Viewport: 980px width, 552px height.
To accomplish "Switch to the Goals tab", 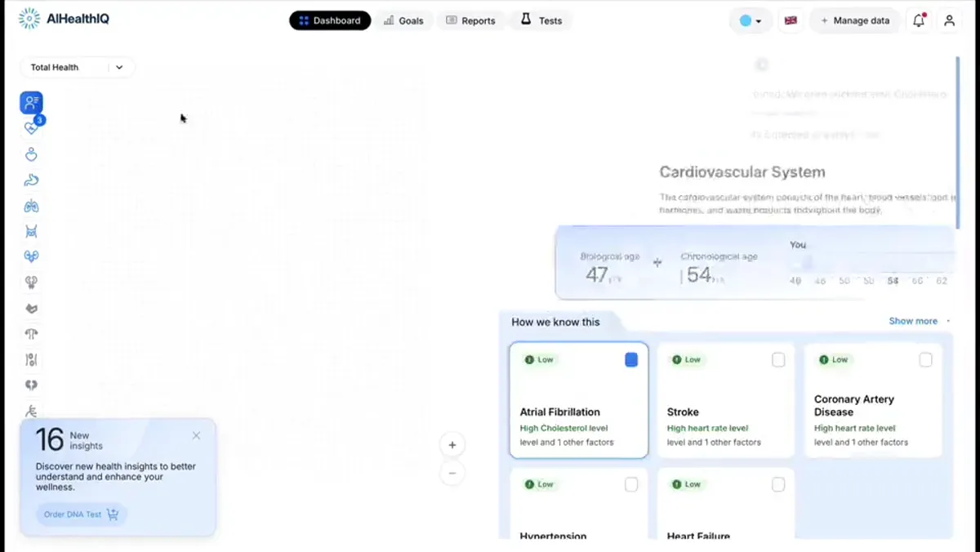I will [403, 20].
